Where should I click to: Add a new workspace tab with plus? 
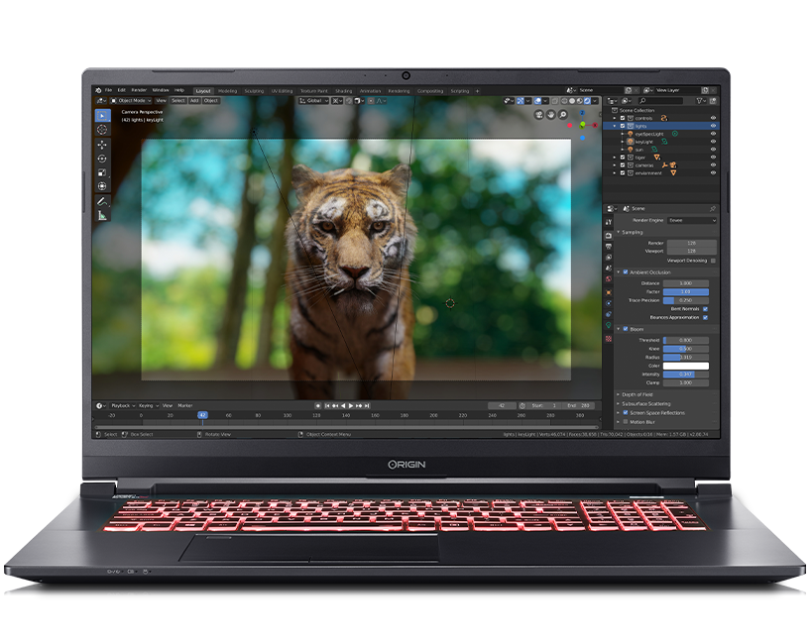point(478,91)
